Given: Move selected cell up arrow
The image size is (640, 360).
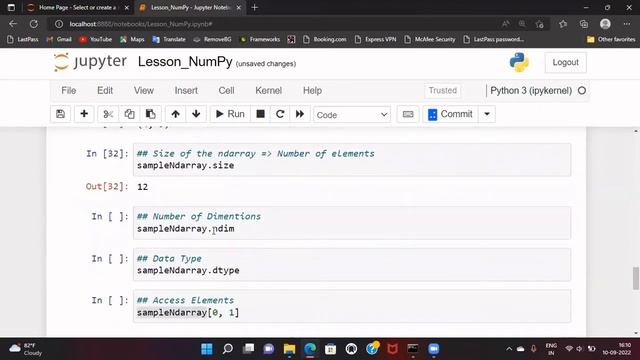Looking at the screenshot, I should click(x=176, y=114).
